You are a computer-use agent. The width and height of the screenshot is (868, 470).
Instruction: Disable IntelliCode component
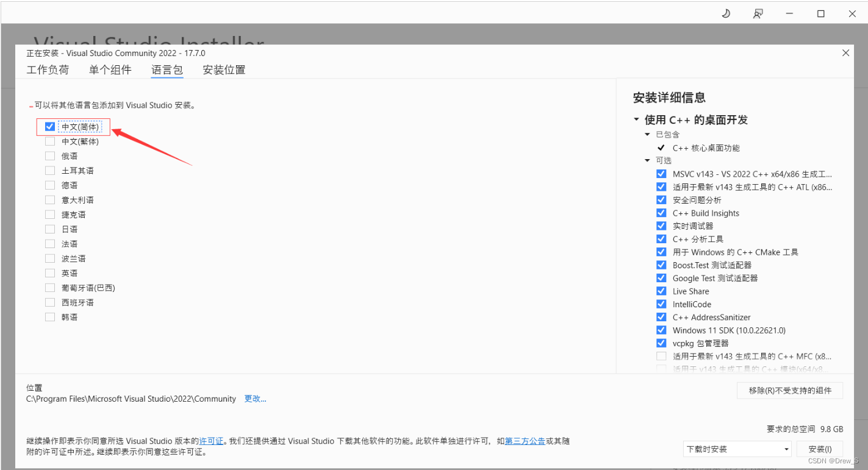(661, 304)
